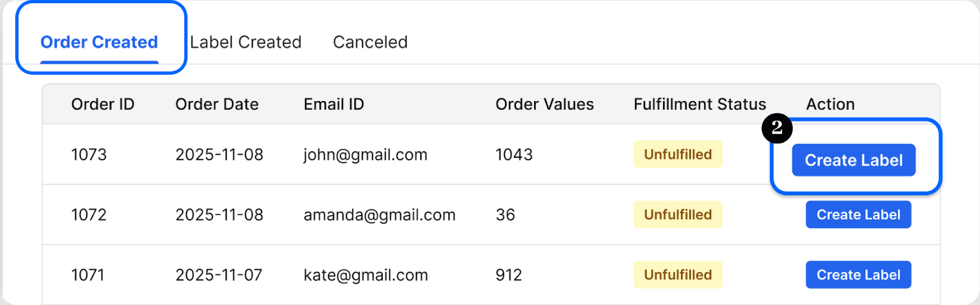980x305 pixels.
Task: Select the kate@gmail.com email cell
Action: coord(366,276)
